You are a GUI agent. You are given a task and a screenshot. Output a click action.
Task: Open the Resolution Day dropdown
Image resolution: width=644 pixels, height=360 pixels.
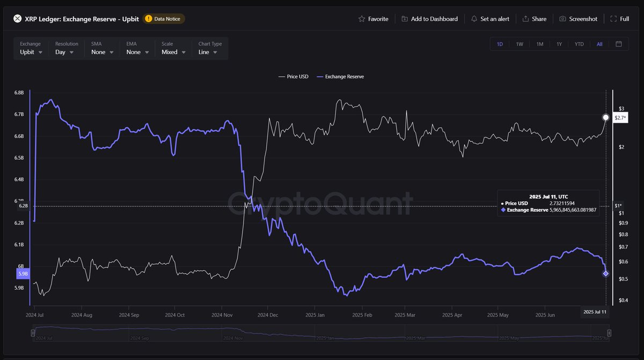click(x=67, y=48)
